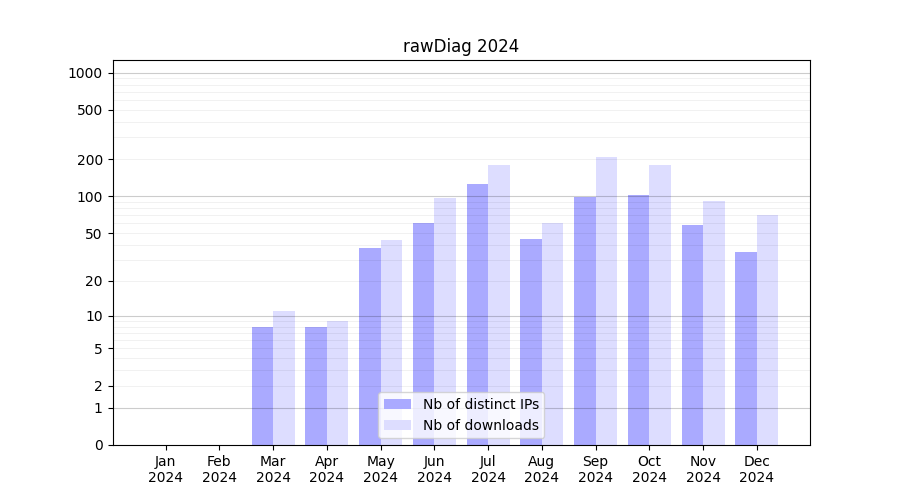This screenshot has height=500, width=900.
Task: Click the chart title rawDiag 2024
Action: (x=461, y=46)
